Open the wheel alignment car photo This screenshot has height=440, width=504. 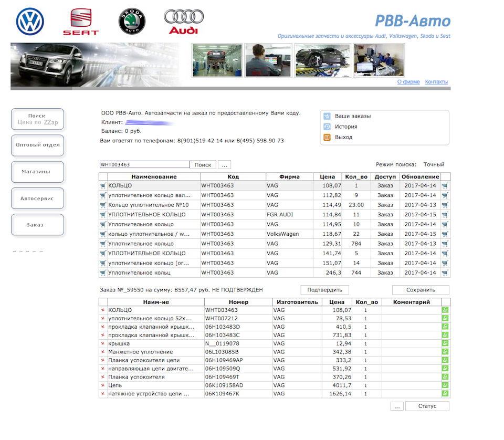tap(323, 60)
